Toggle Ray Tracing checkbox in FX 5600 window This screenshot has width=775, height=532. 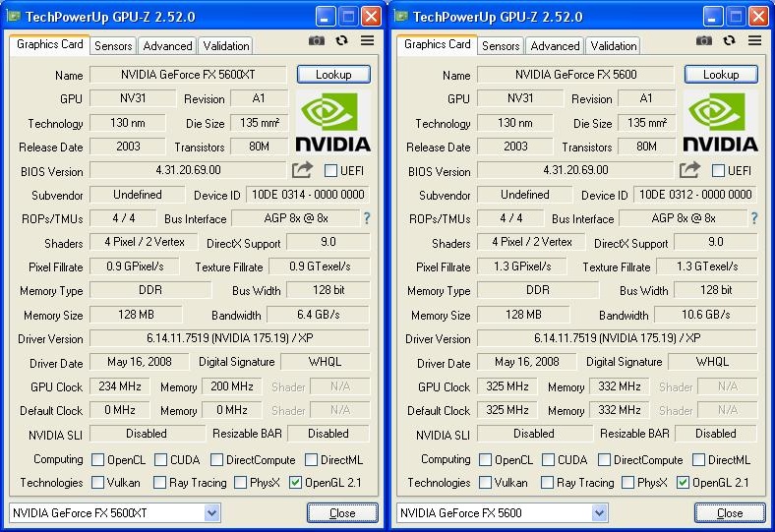547,483
